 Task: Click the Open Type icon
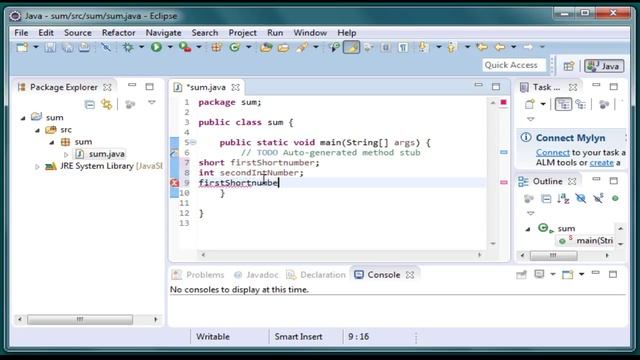pos(266,47)
